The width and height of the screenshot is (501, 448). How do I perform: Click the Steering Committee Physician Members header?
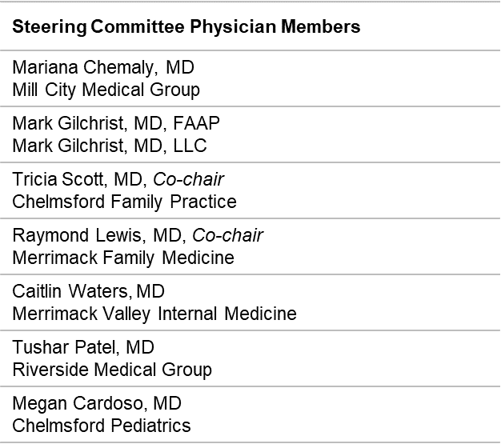click(186, 27)
